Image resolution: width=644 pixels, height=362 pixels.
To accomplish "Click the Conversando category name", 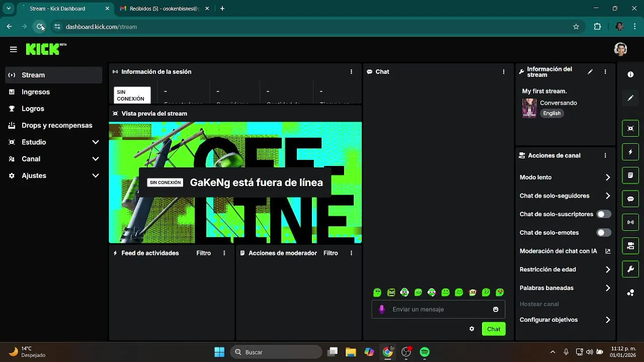I will (x=558, y=103).
